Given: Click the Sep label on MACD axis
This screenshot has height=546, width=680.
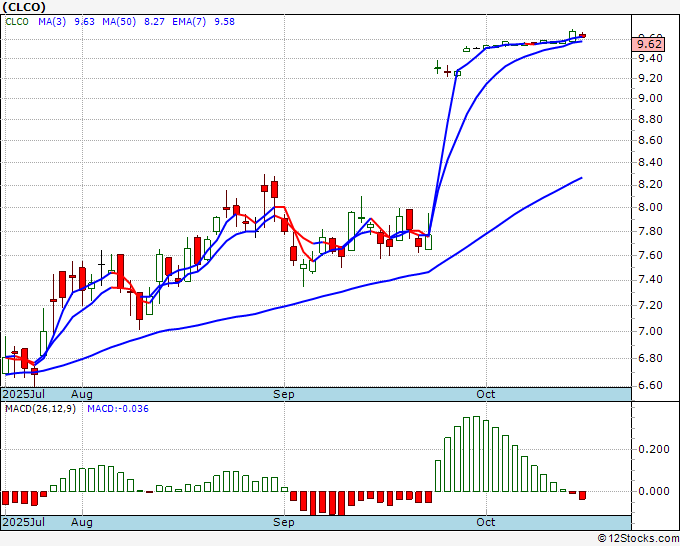Looking at the screenshot, I should pos(284,522).
